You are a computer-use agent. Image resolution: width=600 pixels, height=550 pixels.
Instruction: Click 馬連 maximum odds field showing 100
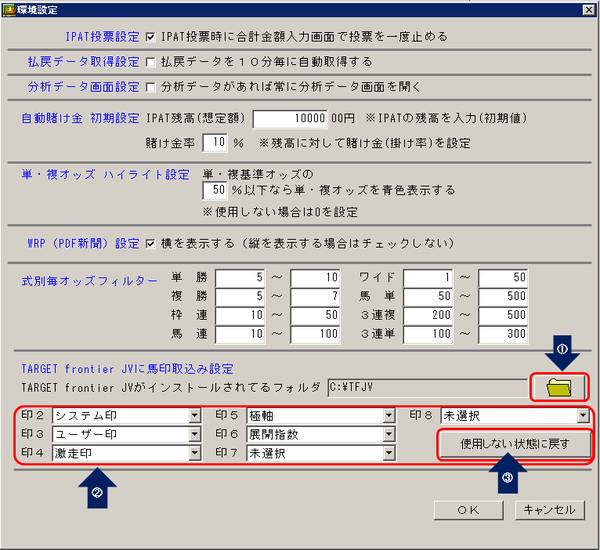click(x=315, y=334)
